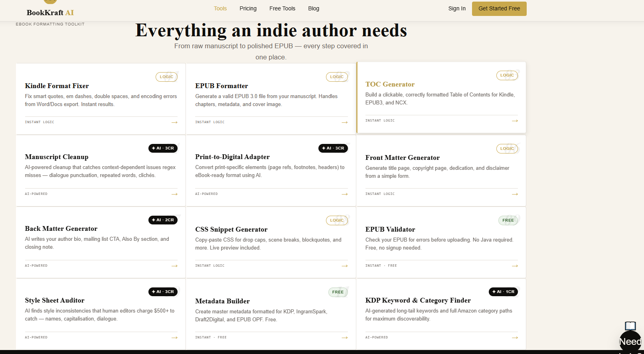The width and height of the screenshot is (644, 354).
Task: Open the Back Matter Generator arrow
Action: click(x=174, y=266)
